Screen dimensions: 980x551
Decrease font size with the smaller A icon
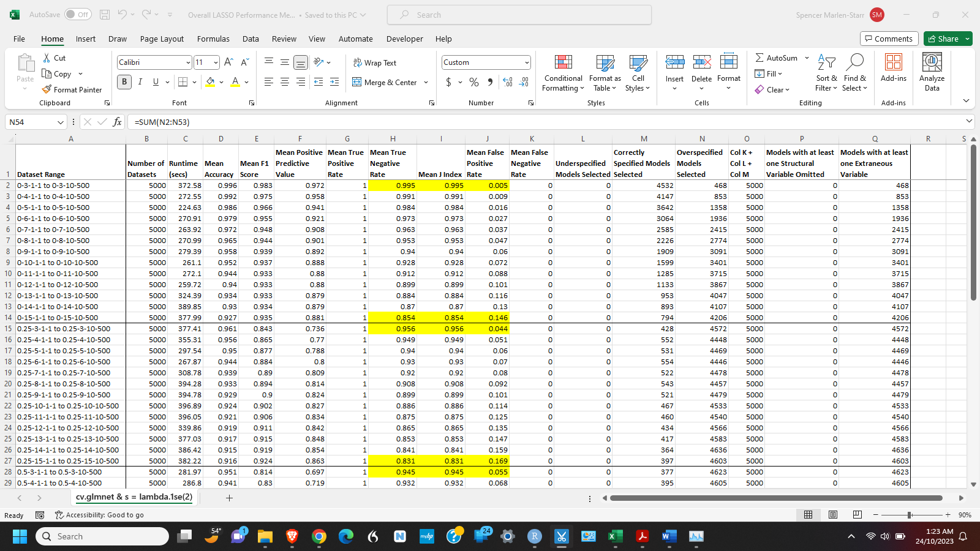click(244, 62)
